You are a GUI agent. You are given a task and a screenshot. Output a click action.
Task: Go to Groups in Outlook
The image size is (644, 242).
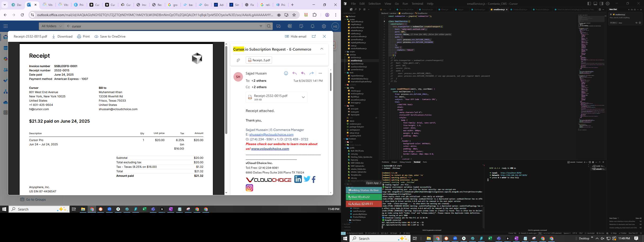[33, 200]
